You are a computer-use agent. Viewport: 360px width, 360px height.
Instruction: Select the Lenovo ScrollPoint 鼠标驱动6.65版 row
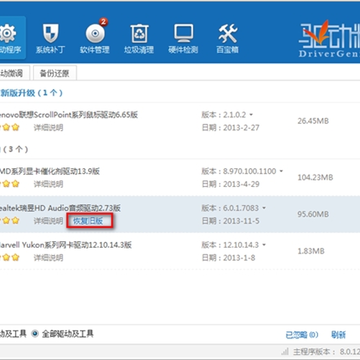[180, 121]
